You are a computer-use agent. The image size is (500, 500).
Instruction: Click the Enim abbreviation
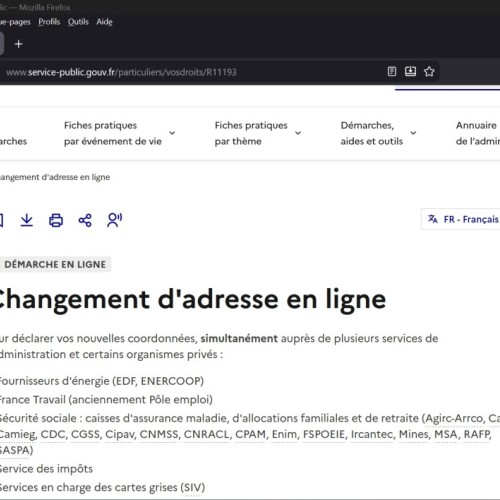(284, 434)
